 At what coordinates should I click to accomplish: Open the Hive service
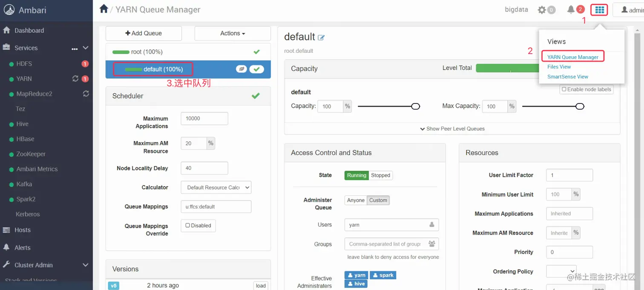point(23,124)
